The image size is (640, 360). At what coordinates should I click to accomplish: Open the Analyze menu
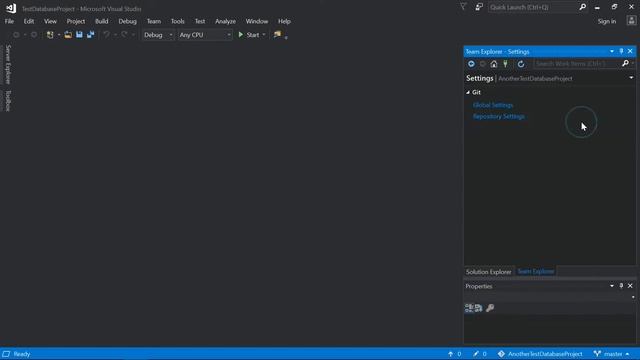tap(225, 21)
